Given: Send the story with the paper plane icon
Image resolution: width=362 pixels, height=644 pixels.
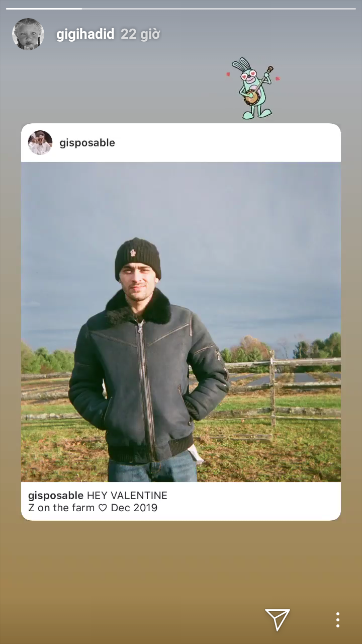Looking at the screenshot, I should [278, 619].
